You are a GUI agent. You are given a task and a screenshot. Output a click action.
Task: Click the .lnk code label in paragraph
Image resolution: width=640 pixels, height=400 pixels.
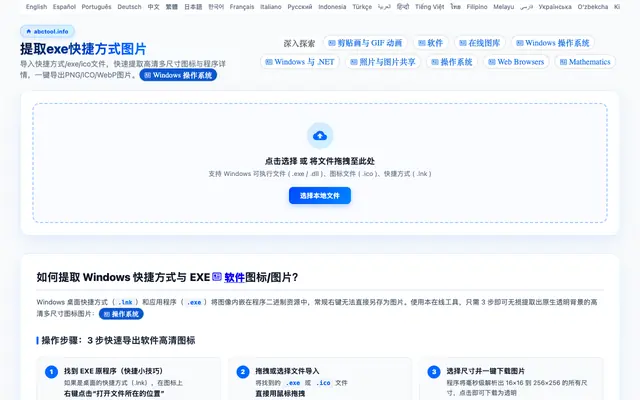(125, 302)
